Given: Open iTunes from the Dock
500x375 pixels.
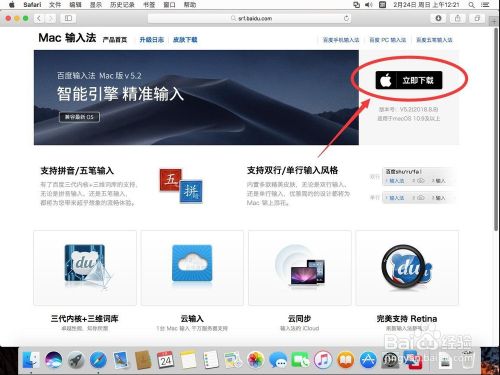Looking at the screenshot, I should tap(323, 360).
